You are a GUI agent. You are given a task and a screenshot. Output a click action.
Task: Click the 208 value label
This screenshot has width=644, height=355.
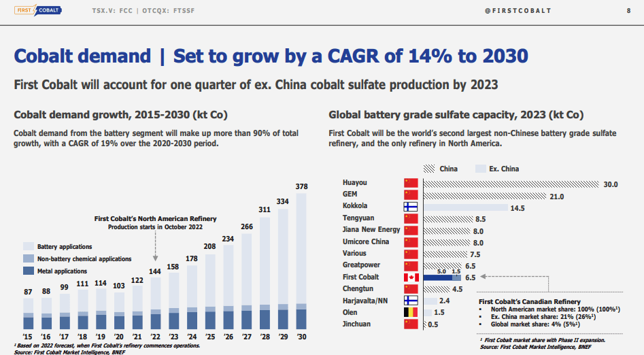click(x=209, y=246)
